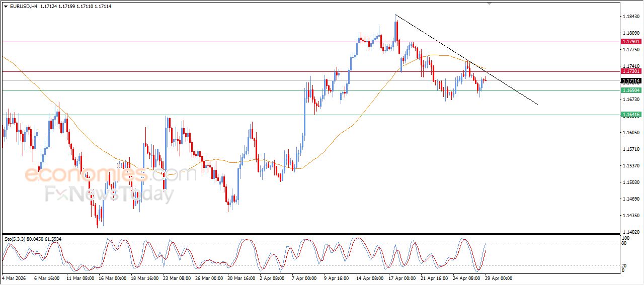
Task: Click the economies.com watermark logo
Action: (x=111, y=174)
